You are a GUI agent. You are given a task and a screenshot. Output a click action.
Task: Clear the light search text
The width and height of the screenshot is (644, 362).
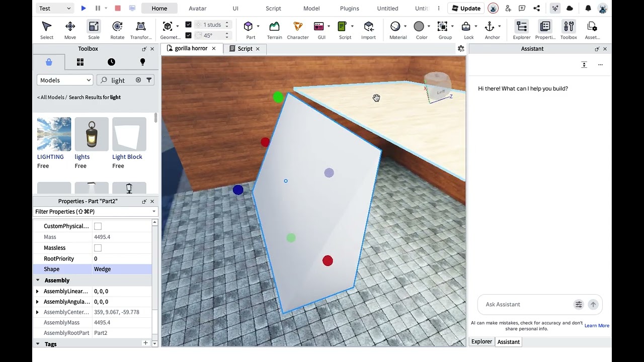tap(138, 80)
